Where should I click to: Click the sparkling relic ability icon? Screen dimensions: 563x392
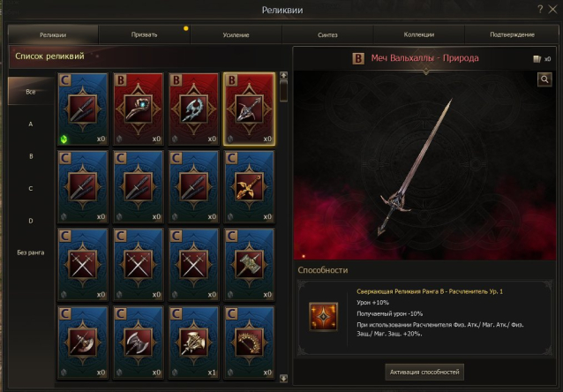tap(323, 316)
